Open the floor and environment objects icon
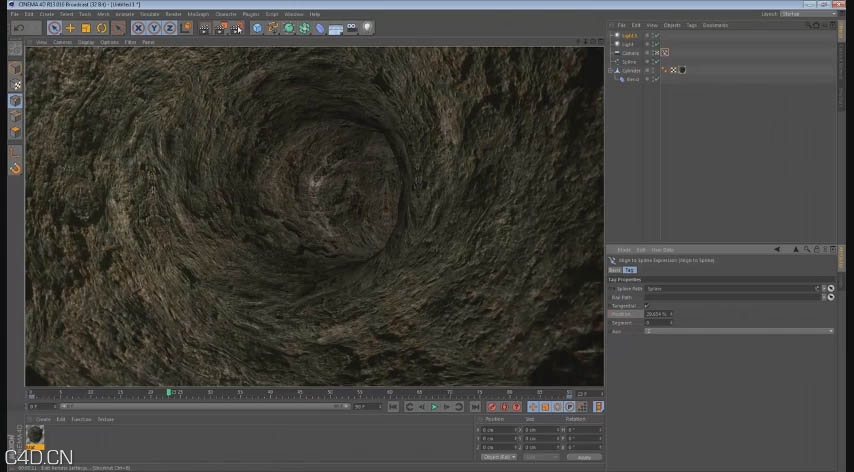The height and width of the screenshot is (472, 854). [x=336, y=28]
